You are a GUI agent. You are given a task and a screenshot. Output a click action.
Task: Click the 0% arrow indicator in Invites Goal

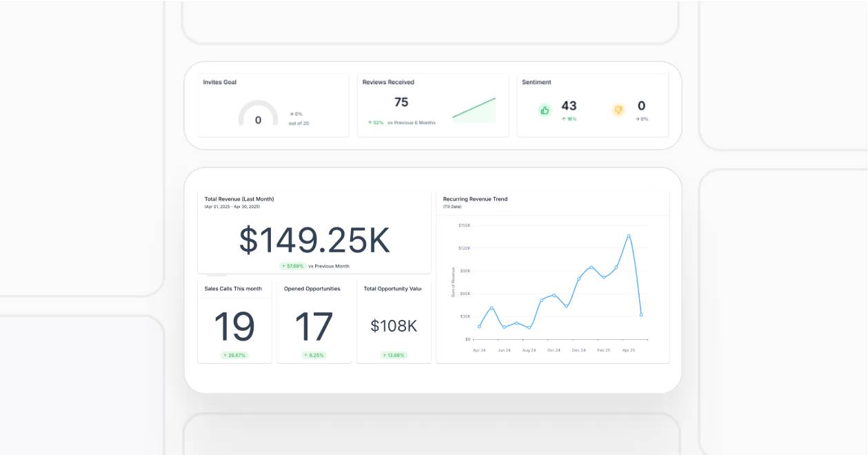click(x=296, y=114)
